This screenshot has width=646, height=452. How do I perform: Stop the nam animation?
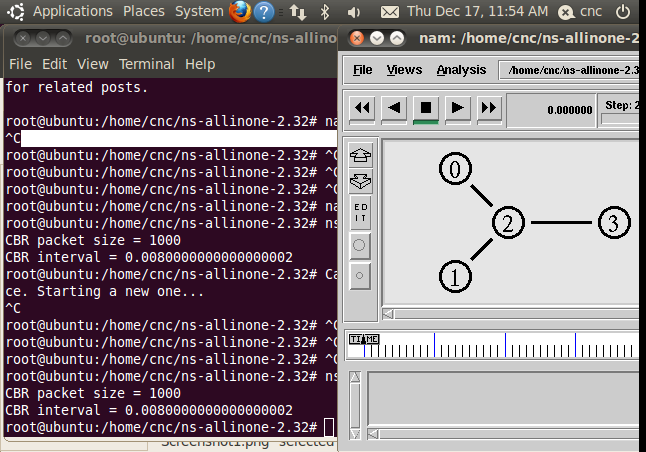426,110
